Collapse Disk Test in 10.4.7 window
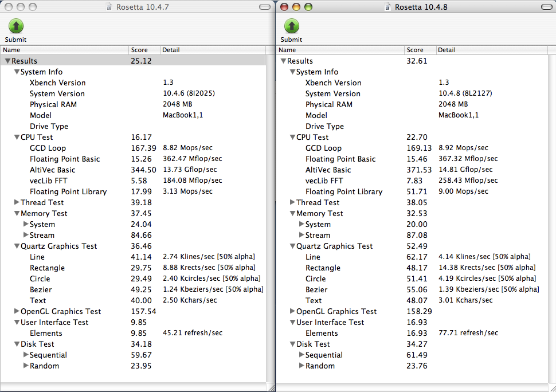This screenshot has height=392, width=556. (x=17, y=344)
